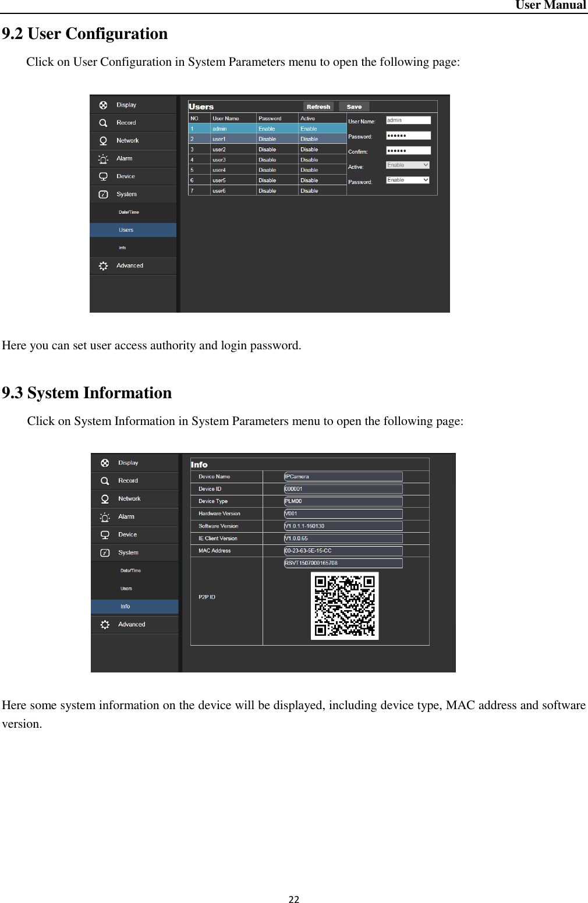
Task: Click the P2P ID field RSVT1507000165708
Action: (x=343, y=563)
